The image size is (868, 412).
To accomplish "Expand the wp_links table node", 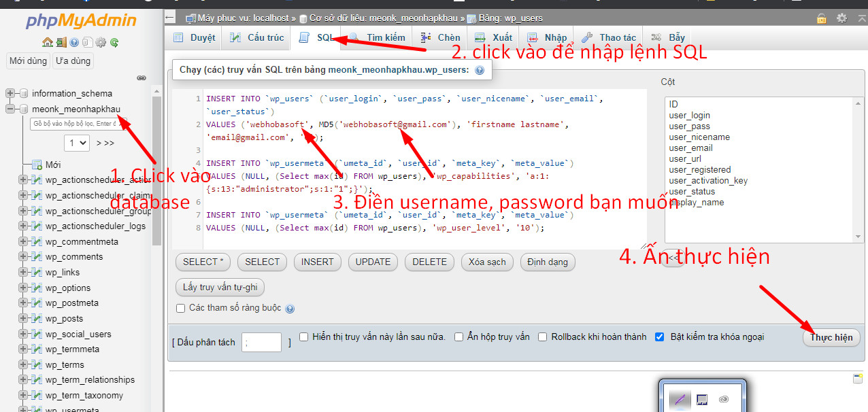I will click(x=23, y=273).
